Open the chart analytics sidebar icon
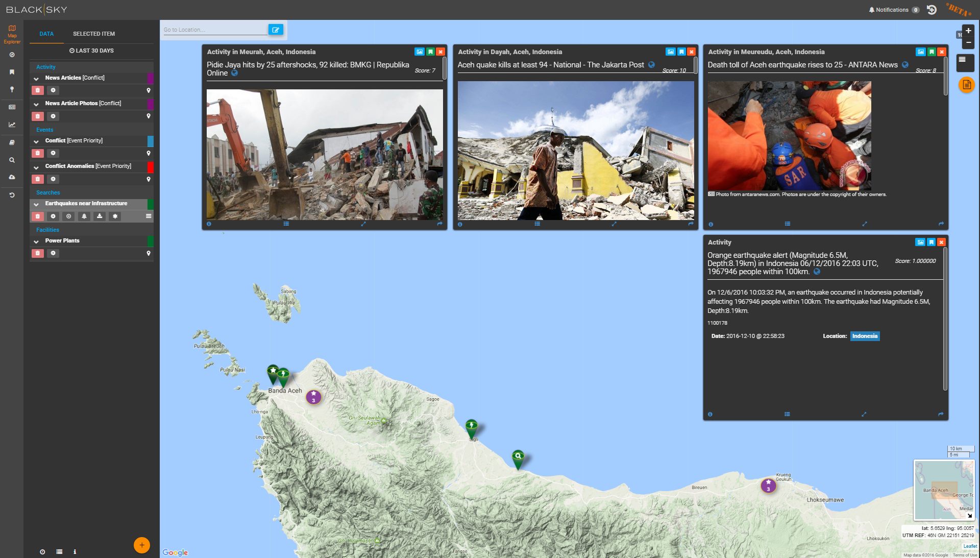The height and width of the screenshot is (558, 980). pyautogui.click(x=12, y=125)
